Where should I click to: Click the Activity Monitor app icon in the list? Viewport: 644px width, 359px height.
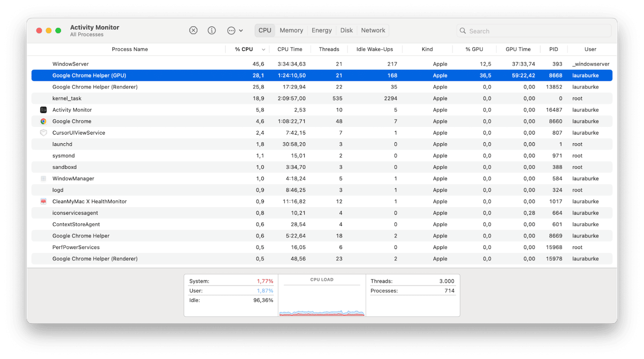pyautogui.click(x=43, y=110)
